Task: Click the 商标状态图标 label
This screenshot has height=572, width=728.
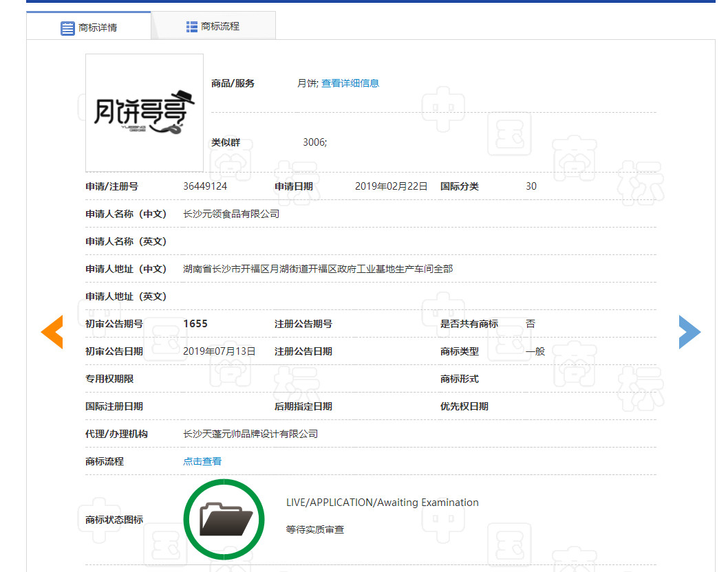Action: (114, 520)
